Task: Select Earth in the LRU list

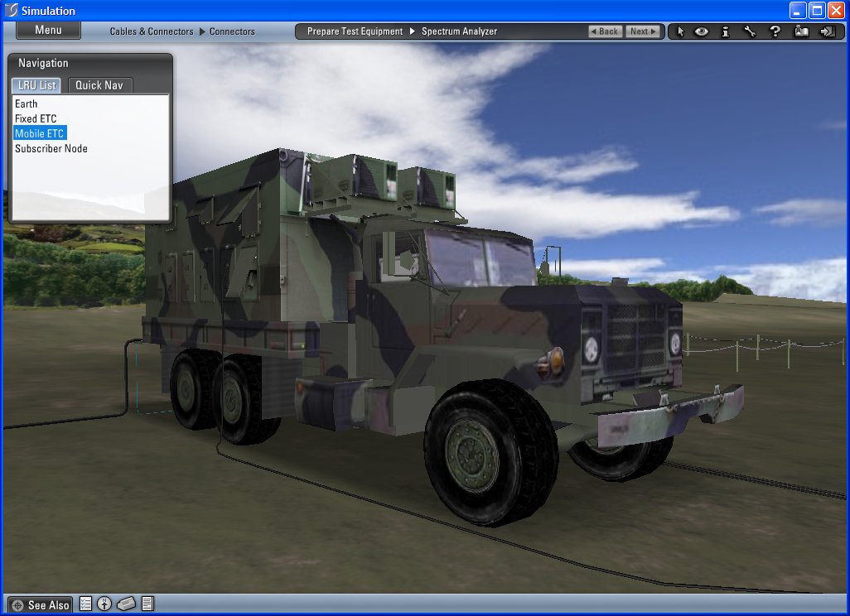Action: 27,104
